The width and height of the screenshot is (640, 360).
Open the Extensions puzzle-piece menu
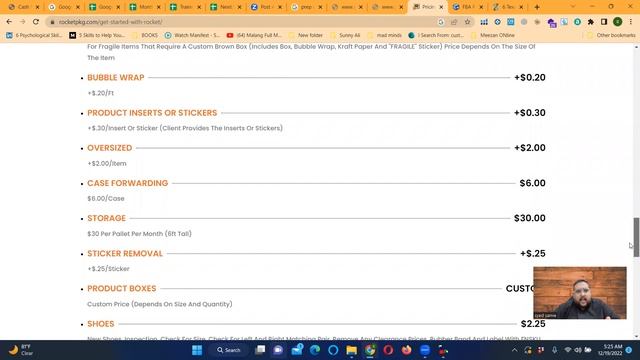tap(591, 22)
